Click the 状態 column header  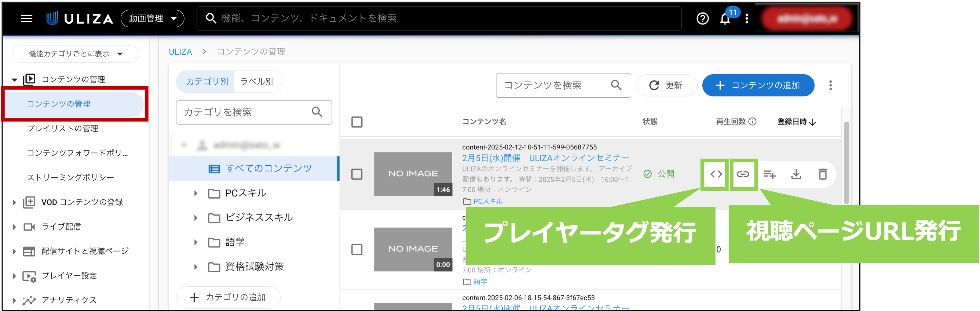click(x=650, y=122)
